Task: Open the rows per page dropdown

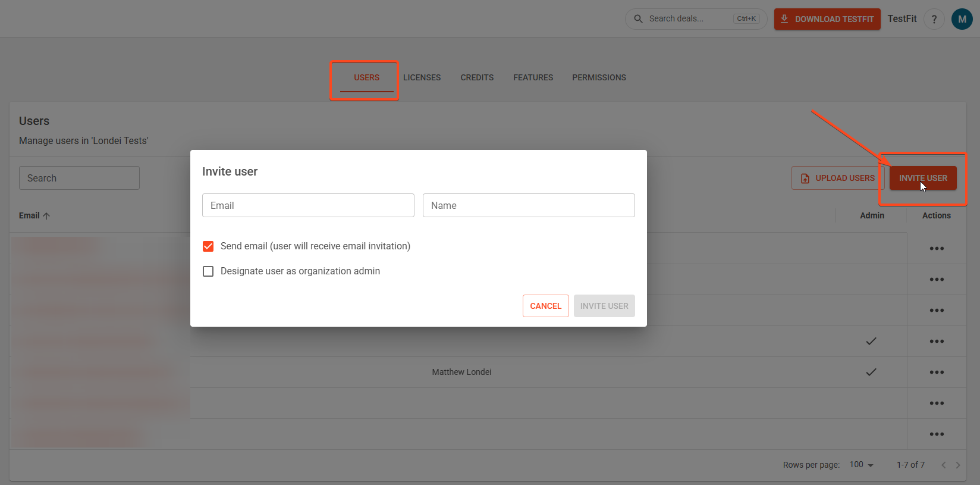Action: pyautogui.click(x=862, y=465)
